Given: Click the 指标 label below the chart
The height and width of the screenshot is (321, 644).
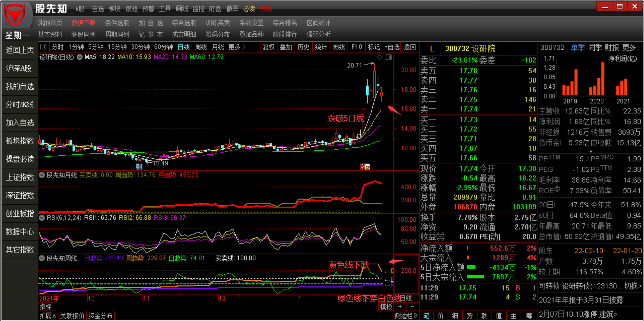Looking at the screenshot, I should 46,307.
